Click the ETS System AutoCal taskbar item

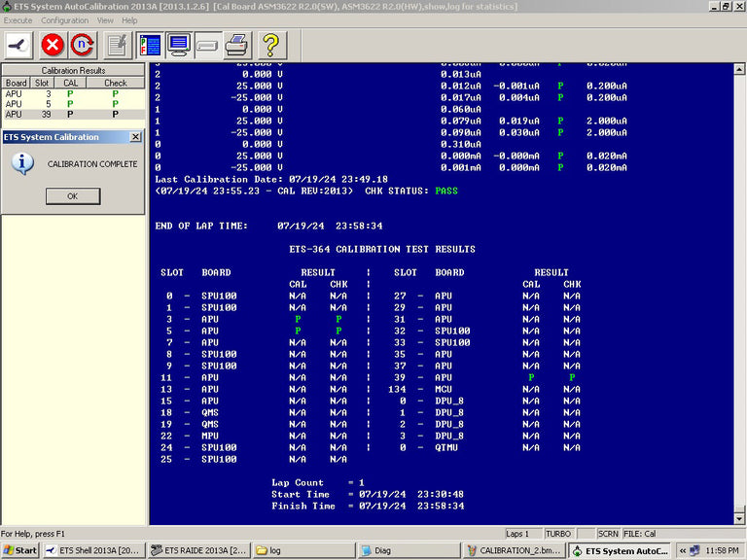tap(620, 550)
